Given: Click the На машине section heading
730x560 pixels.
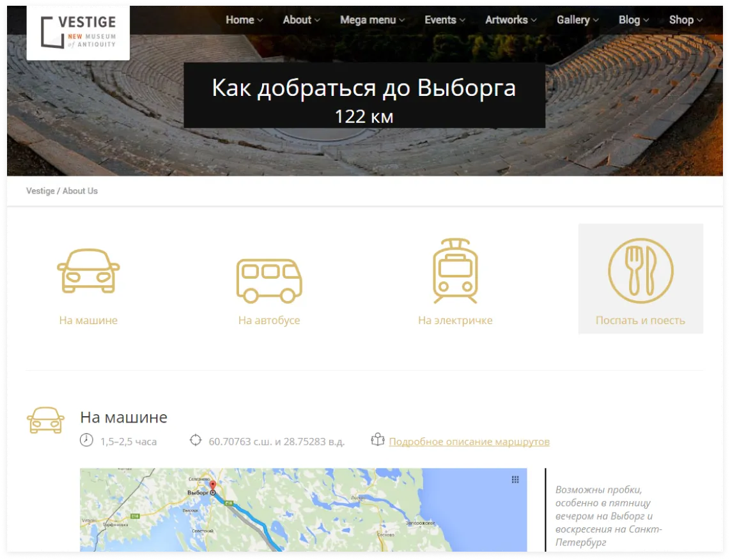Looking at the screenshot, I should [124, 417].
